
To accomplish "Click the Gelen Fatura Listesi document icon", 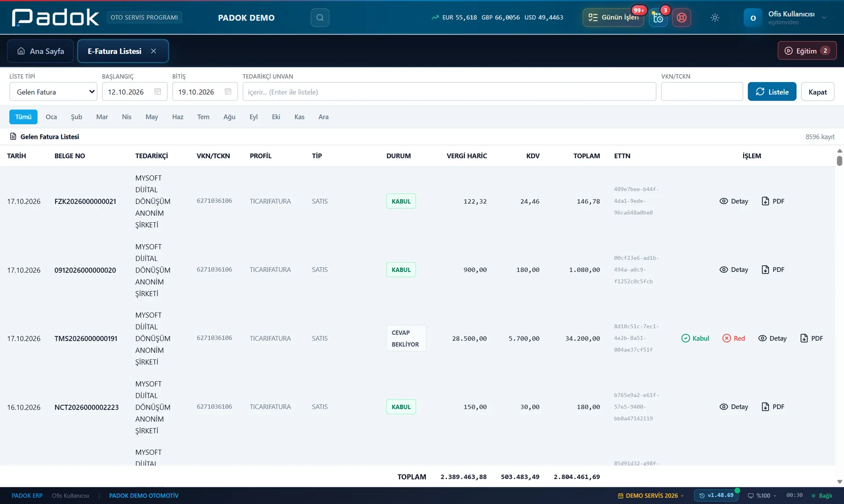I will [x=13, y=137].
